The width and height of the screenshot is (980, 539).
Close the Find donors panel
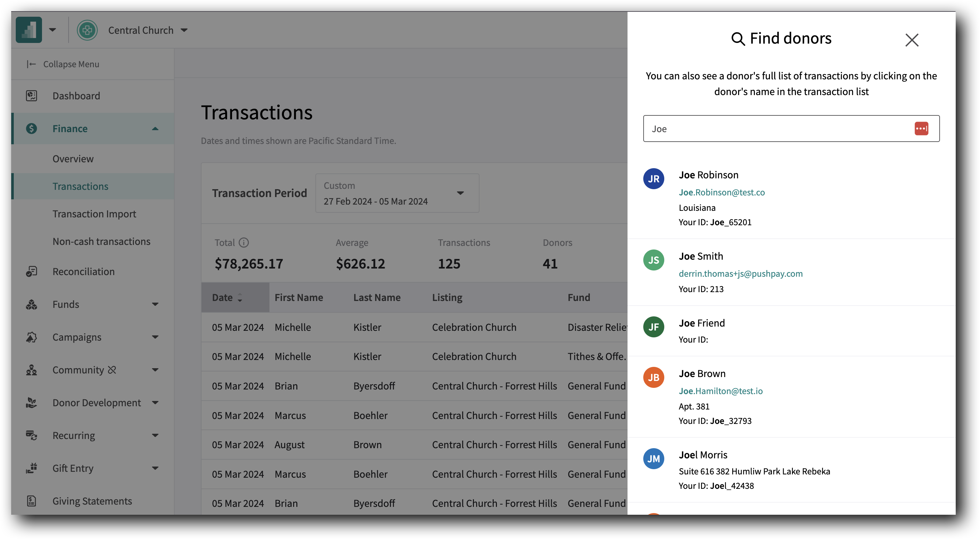pyautogui.click(x=911, y=40)
